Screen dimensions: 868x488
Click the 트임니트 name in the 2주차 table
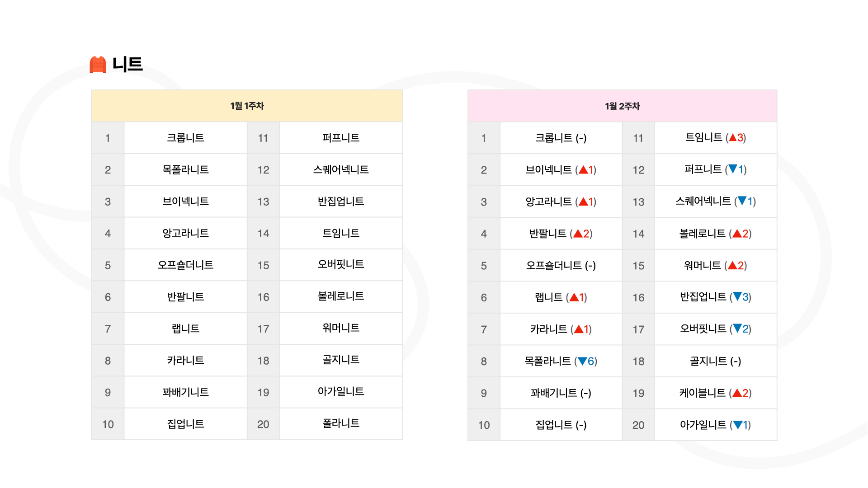tap(703, 137)
